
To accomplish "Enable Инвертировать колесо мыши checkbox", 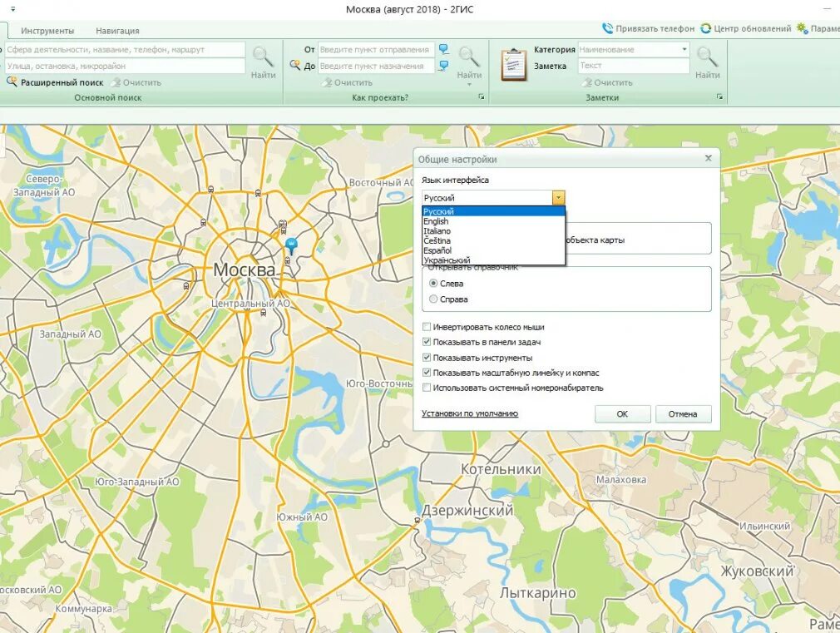I will pos(427,326).
